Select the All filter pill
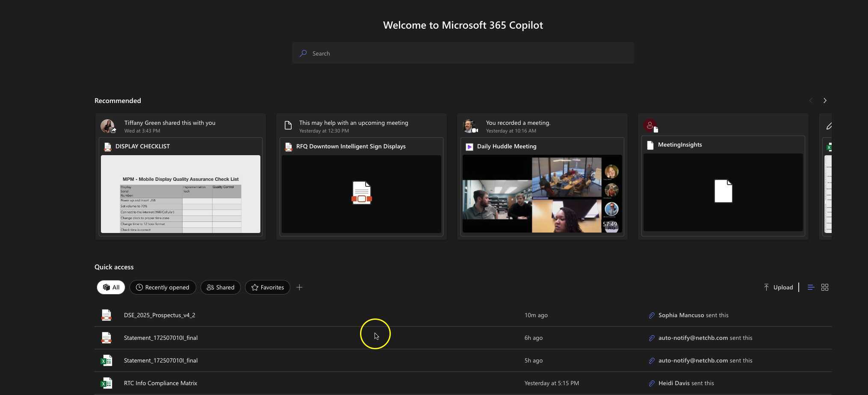The height and width of the screenshot is (395, 868). [x=111, y=287]
